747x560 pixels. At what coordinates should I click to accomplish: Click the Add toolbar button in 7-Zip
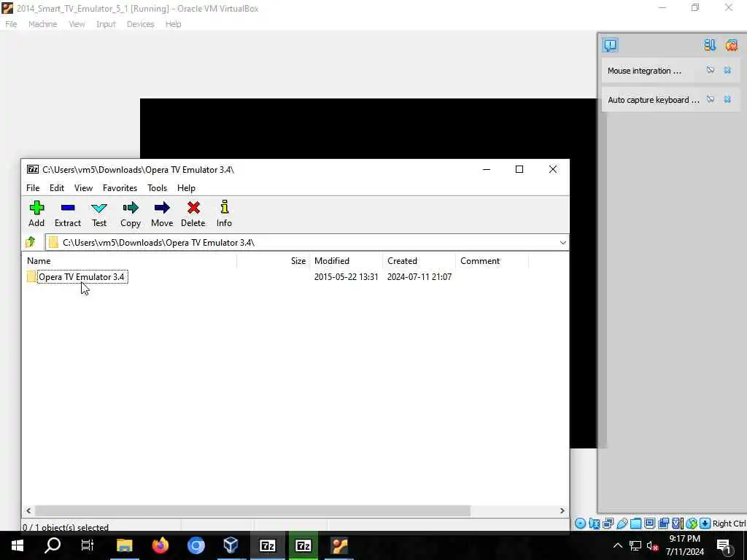pyautogui.click(x=36, y=214)
